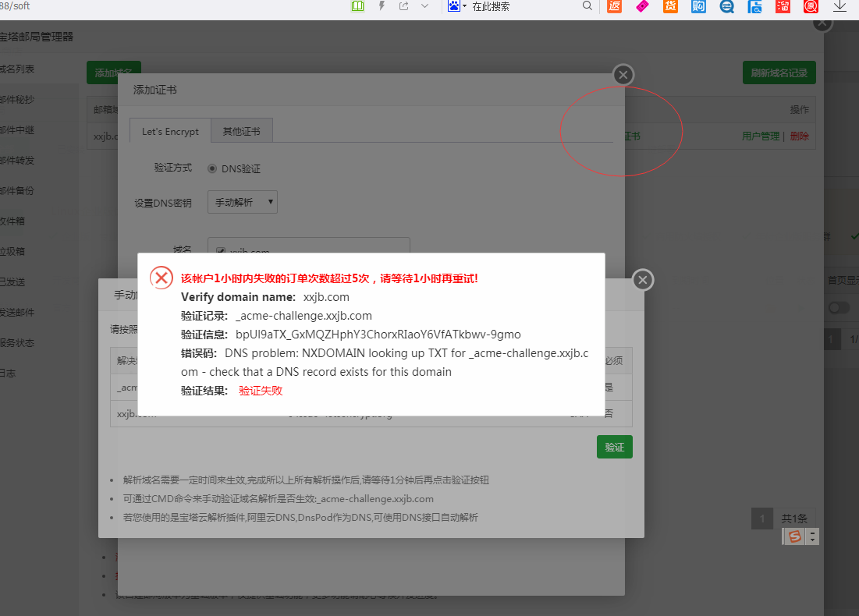Viewport: 859px width, 616px height.
Task: Click the orange 返 rebate extension icon
Action: click(x=615, y=6)
